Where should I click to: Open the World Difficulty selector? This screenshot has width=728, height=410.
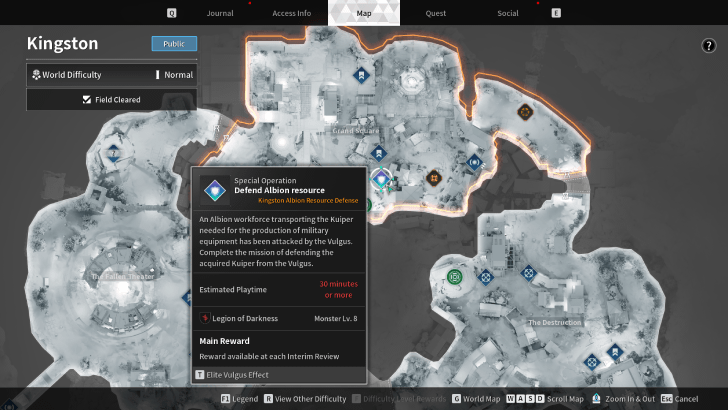click(111, 75)
